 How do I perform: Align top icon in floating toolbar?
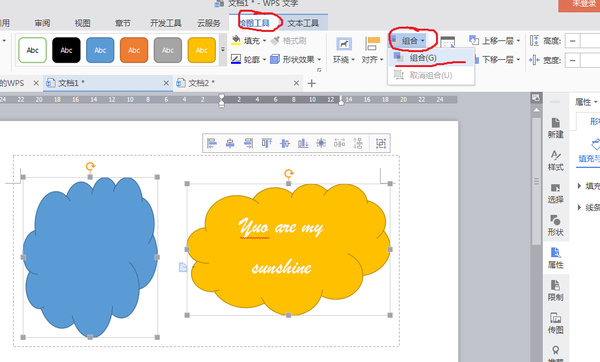[x=267, y=143]
